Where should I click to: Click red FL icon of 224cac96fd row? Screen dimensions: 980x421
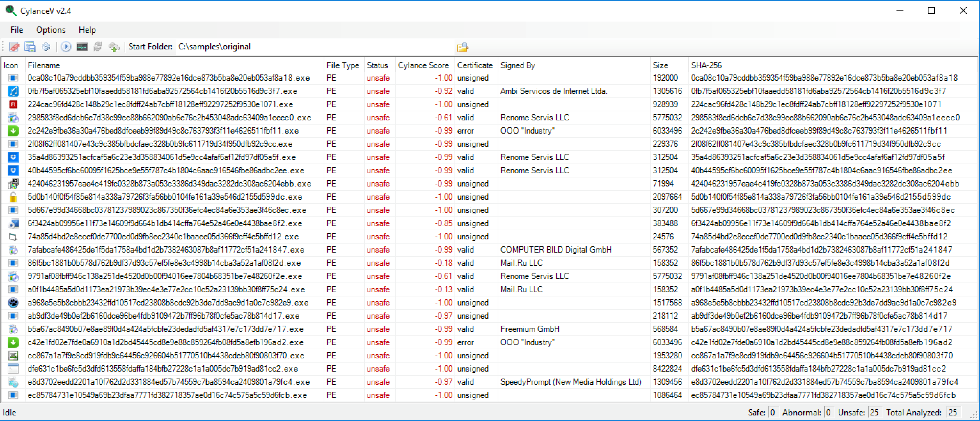tap(13, 104)
